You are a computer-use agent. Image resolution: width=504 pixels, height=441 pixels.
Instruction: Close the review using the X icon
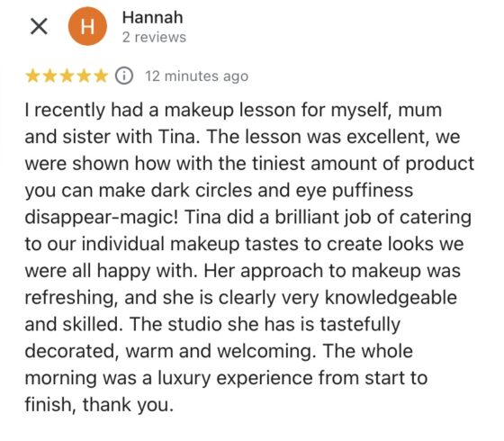click(x=39, y=26)
